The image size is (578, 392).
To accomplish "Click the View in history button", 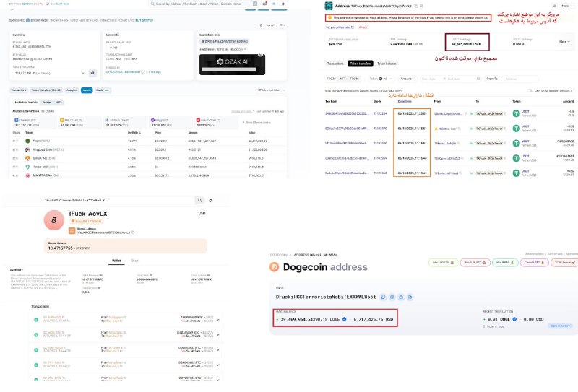I will pos(561,326).
